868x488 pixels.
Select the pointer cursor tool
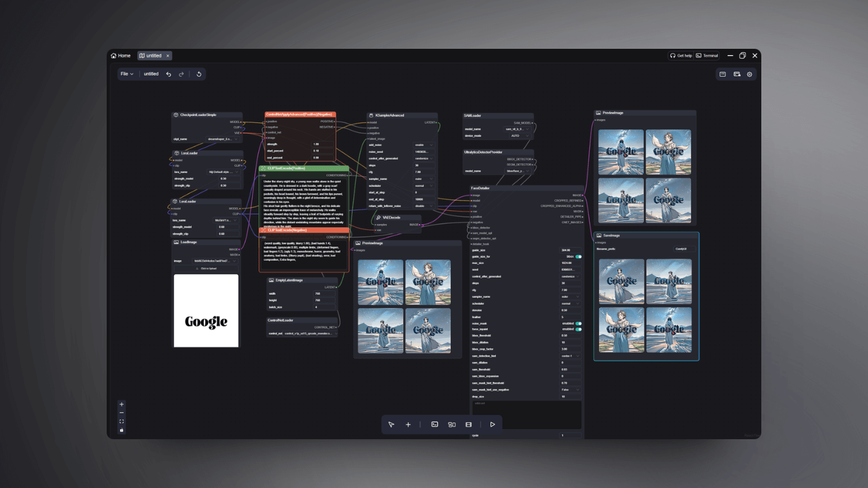(x=391, y=425)
